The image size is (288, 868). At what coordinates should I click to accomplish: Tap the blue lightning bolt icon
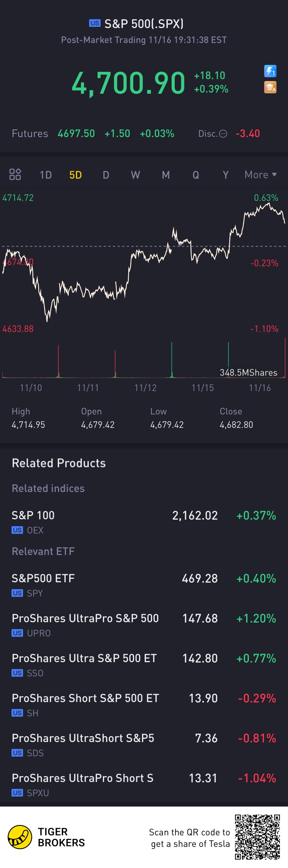pos(270,71)
